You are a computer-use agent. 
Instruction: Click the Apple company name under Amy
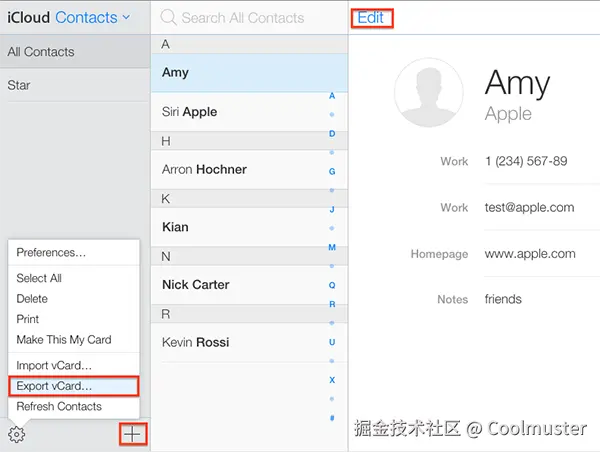[508, 114]
